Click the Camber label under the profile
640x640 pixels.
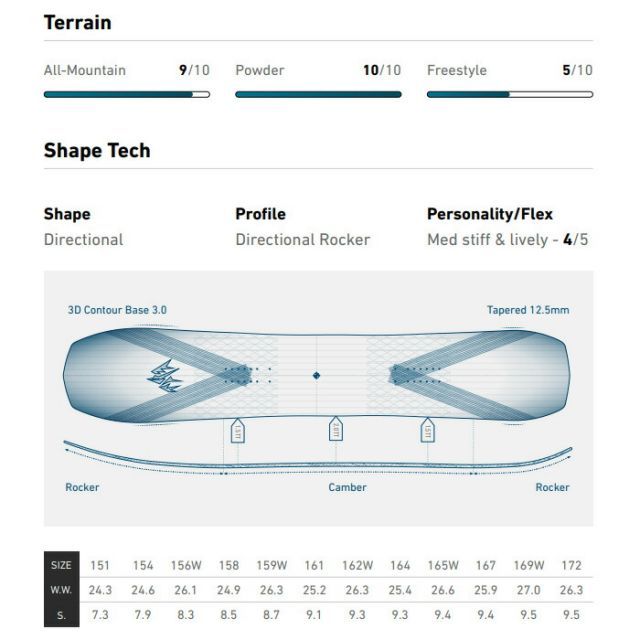(x=347, y=487)
